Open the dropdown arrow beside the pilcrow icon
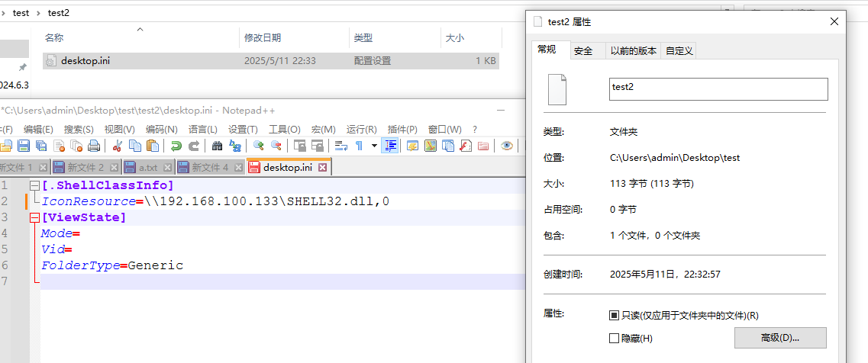This screenshot has height=363, width=868. [374, 146]
